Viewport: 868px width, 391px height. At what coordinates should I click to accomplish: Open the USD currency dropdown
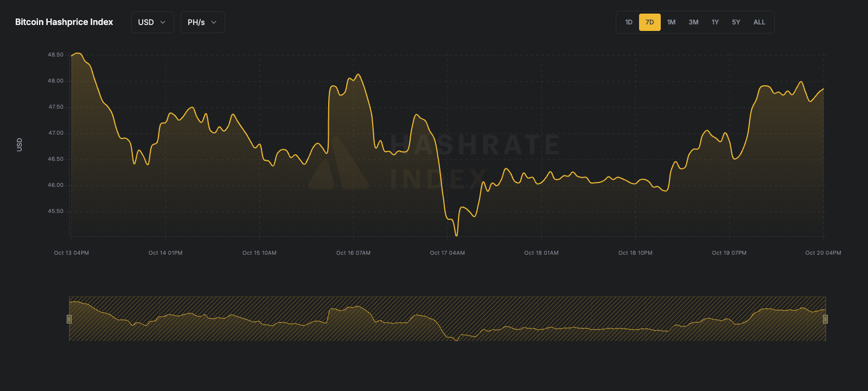152,22
